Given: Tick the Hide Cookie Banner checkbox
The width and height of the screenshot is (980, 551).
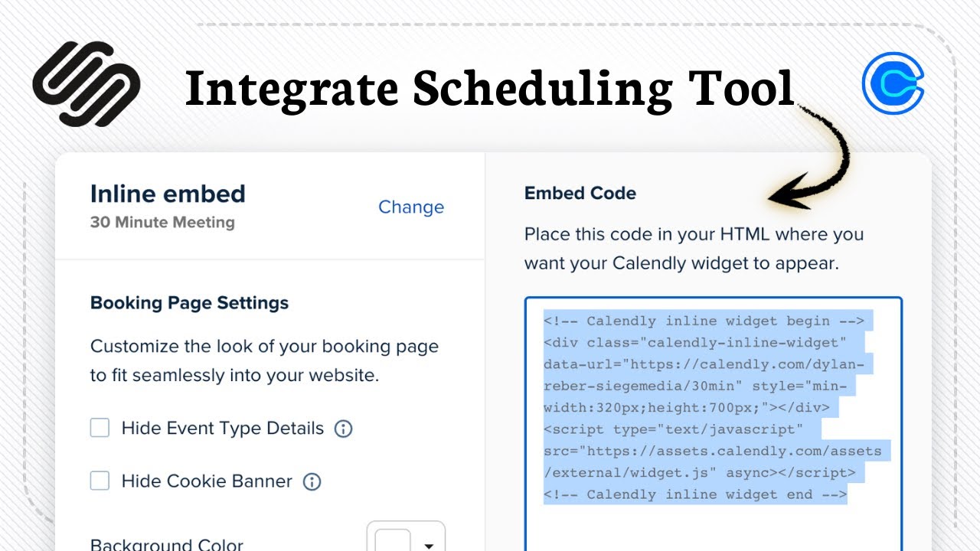Looking at the screenshot, I should click(x=100, y=481).
